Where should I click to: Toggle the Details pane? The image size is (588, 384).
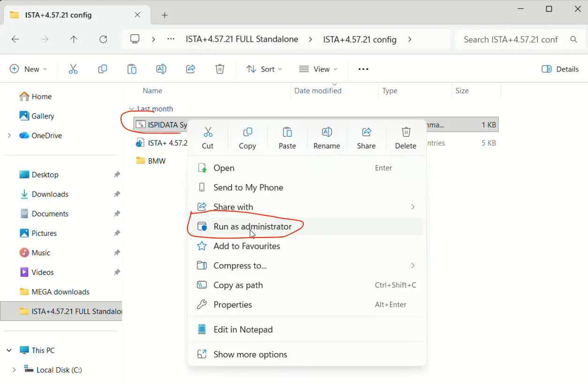tap(560, 69)
